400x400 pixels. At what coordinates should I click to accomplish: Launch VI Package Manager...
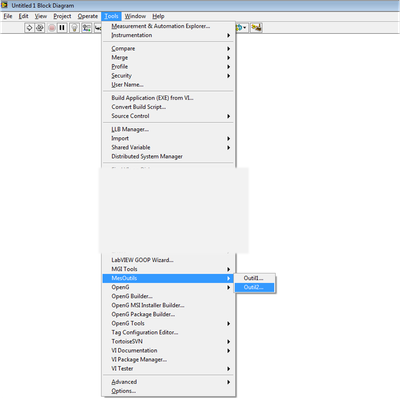click(168, 360)
